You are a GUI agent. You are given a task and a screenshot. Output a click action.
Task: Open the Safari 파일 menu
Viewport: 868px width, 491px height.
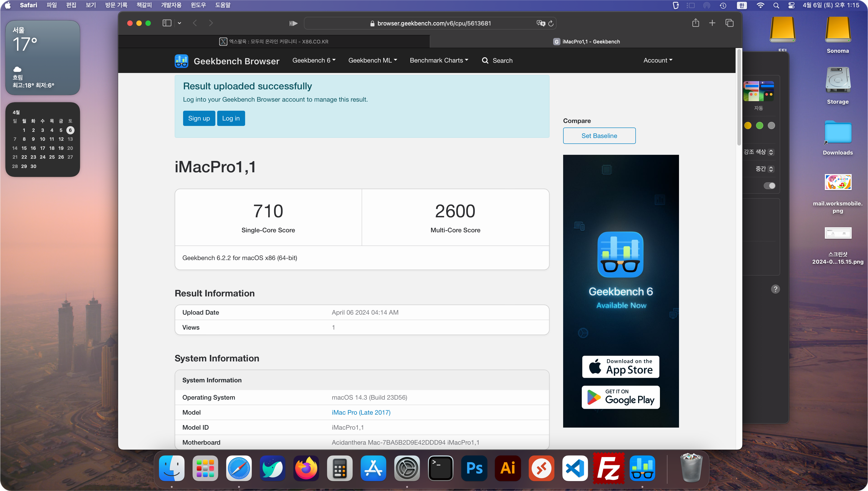(52, 5)
